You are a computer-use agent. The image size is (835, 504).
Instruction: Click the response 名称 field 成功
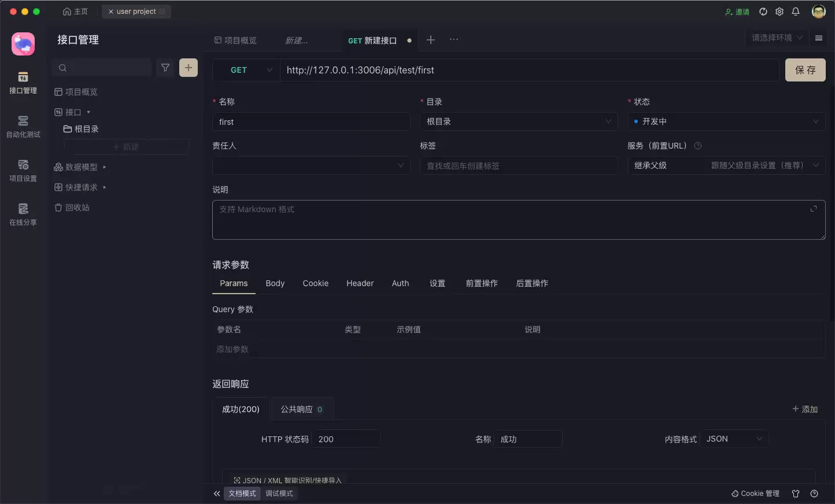(x=528, y=439)
